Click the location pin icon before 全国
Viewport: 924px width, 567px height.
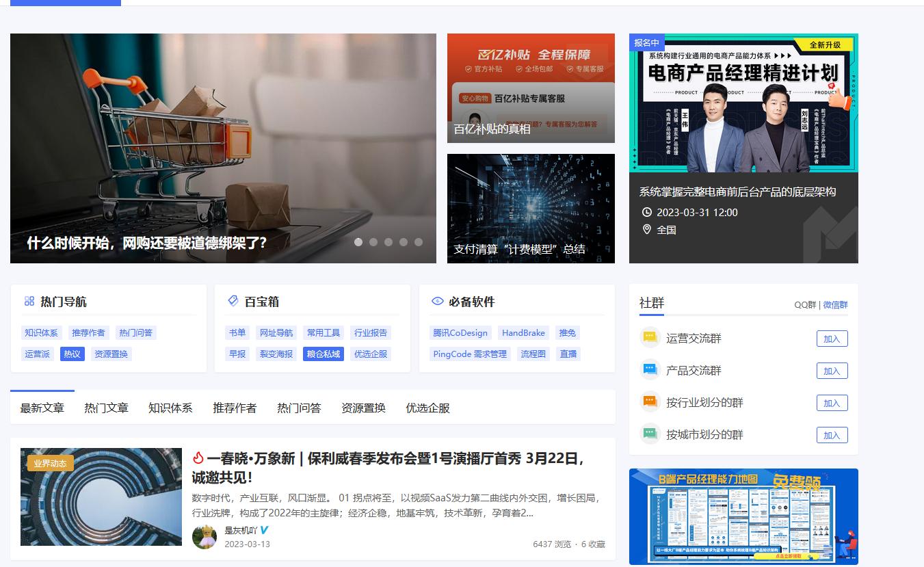(x=646, y=230)
